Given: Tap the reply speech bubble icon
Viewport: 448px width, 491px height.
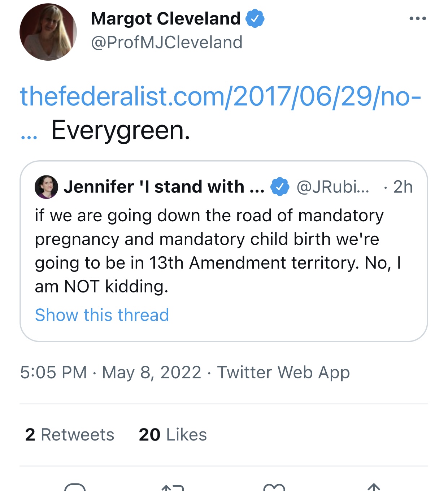Looking at the screenshot, I should pos(75,487).
